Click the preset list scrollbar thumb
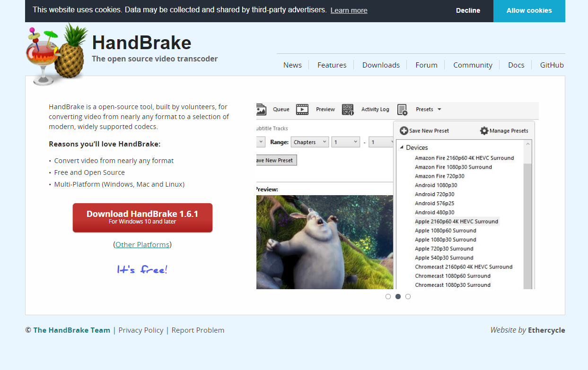The width and height of the screenshot is (588, 370). coord(527,226)
